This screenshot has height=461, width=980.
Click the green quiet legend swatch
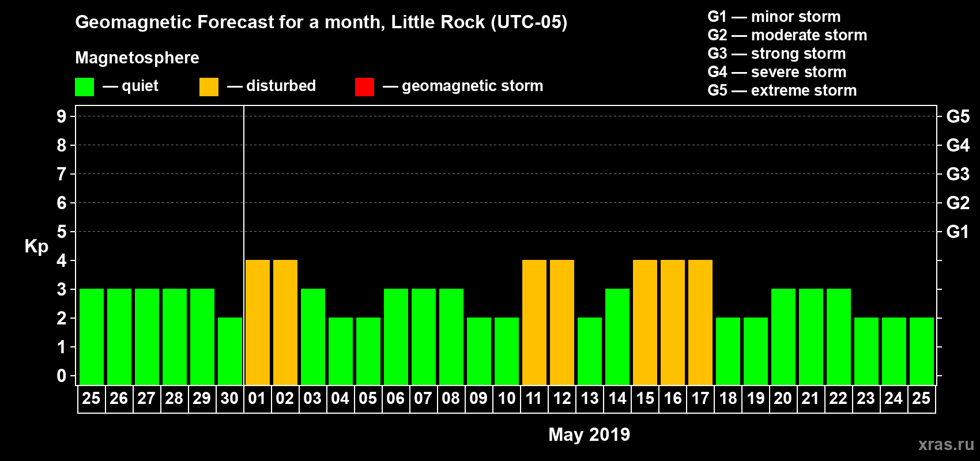[x=84, y=87]
